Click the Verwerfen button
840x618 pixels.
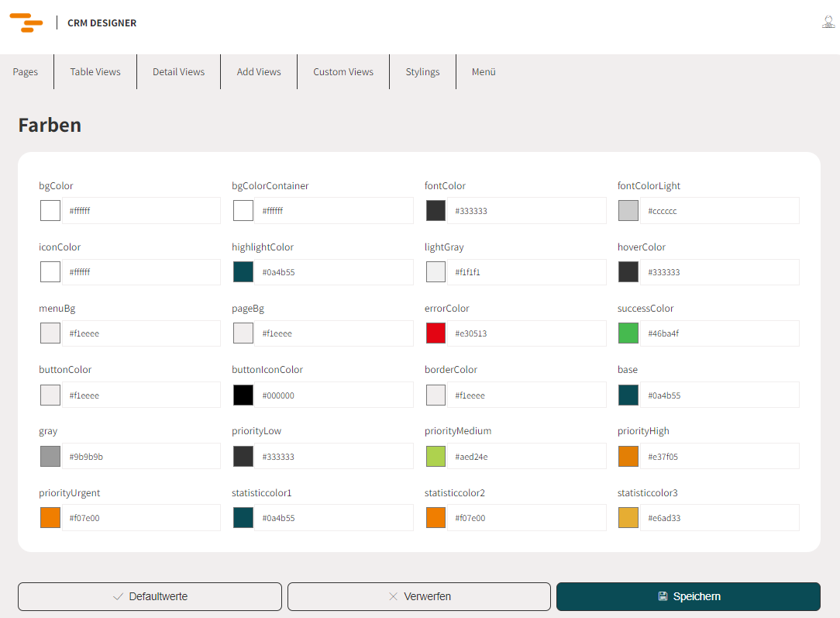click(419, 597)
